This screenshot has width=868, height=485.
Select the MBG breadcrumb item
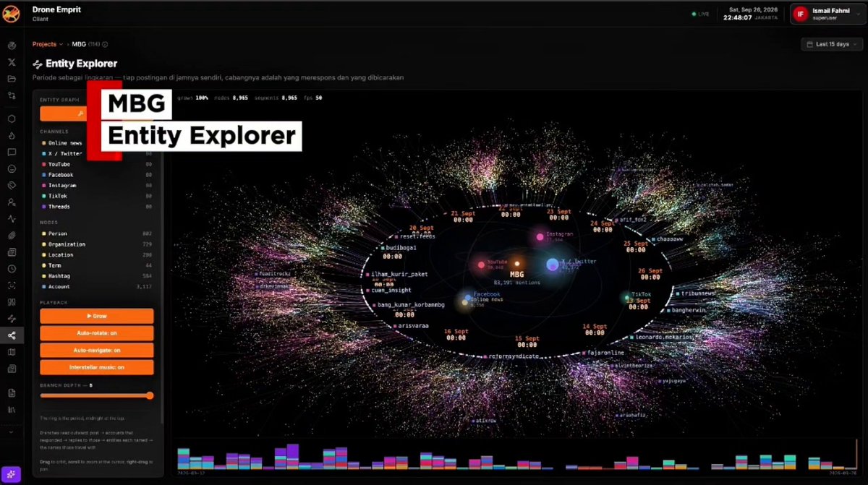[79, 44]
